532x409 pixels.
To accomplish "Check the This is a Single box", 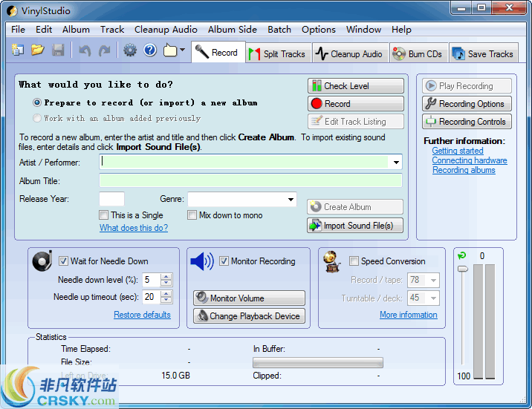I will point(104,215).
